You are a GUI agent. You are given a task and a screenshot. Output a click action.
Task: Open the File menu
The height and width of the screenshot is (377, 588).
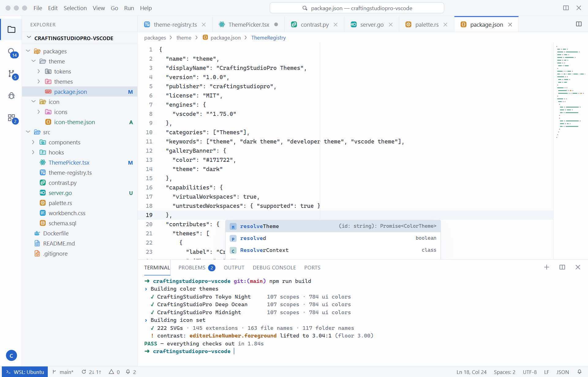click(38, 8)
